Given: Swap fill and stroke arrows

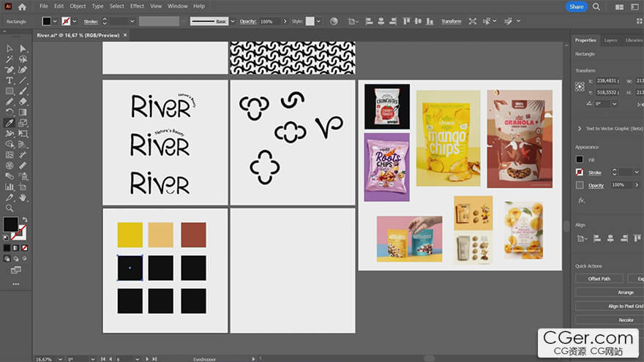Looking at the screenshot, I should pos(25,220).
